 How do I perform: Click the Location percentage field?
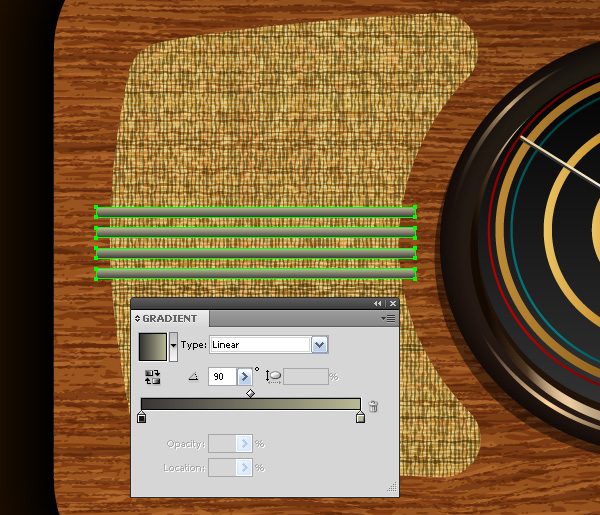(x=222, y=468)
